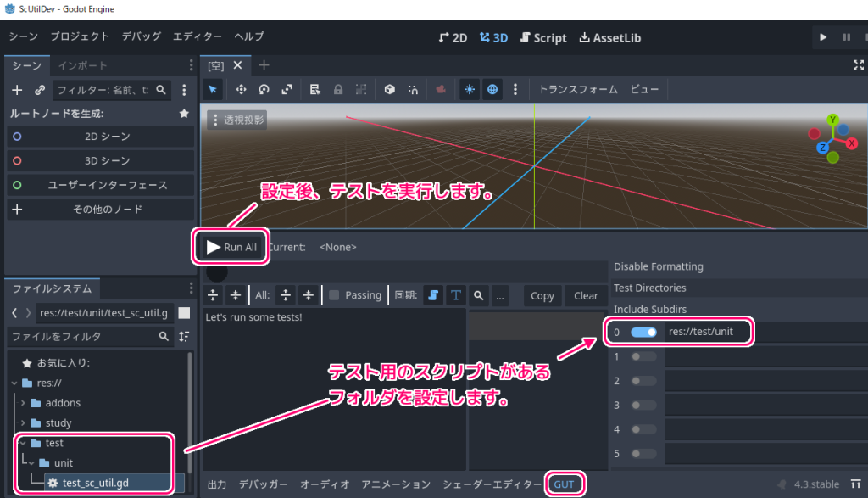Expand bottom panel icon near 4.3.stable

pyautogui.click(x=856, y=484)
